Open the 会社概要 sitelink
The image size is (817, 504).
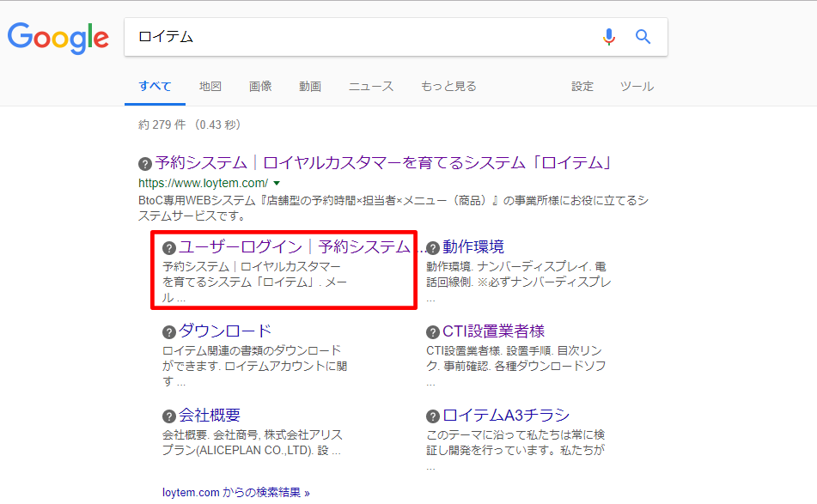(210, 415)
